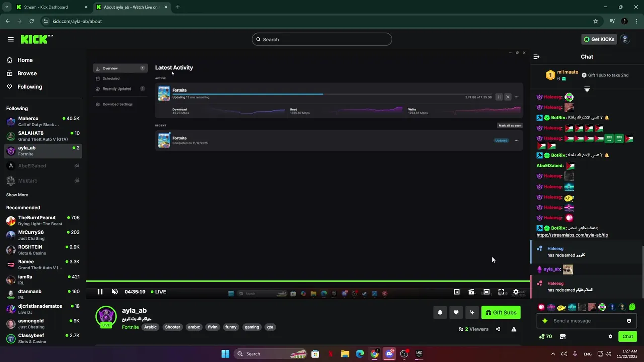Open the 2 Viewers list
644x362 pixels.
pyautogui.click(x=473, y=329)
